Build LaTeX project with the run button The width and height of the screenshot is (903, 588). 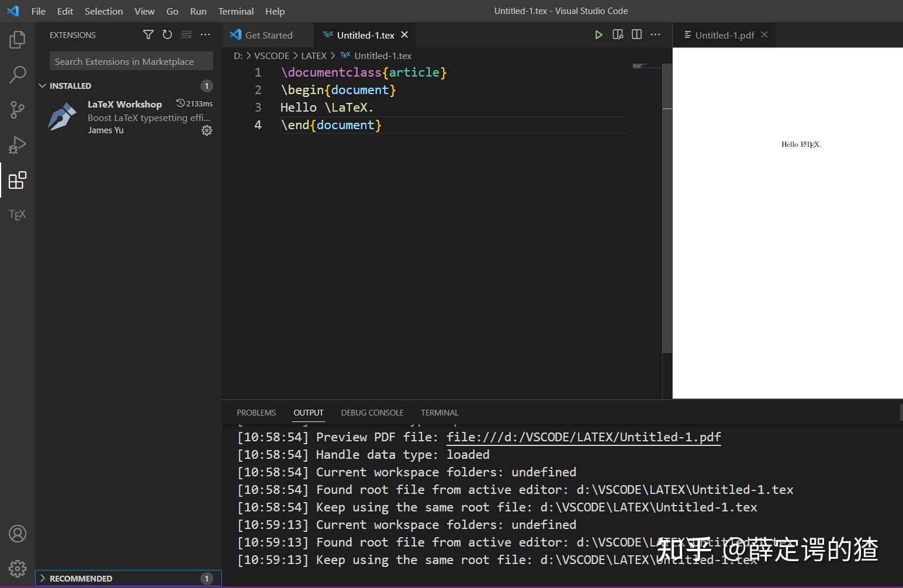pyautogui.click(x=598, y=35)
